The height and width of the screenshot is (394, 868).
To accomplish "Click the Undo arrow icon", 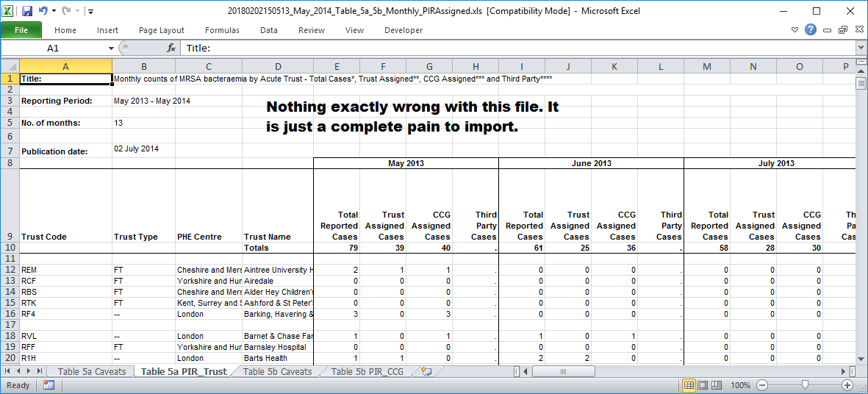I will (43, 10).
